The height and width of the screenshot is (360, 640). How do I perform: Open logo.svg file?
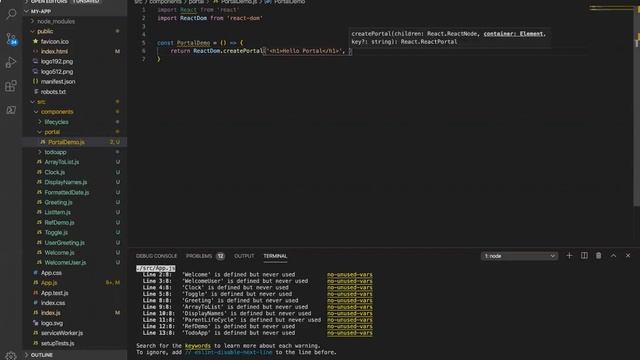52,323
